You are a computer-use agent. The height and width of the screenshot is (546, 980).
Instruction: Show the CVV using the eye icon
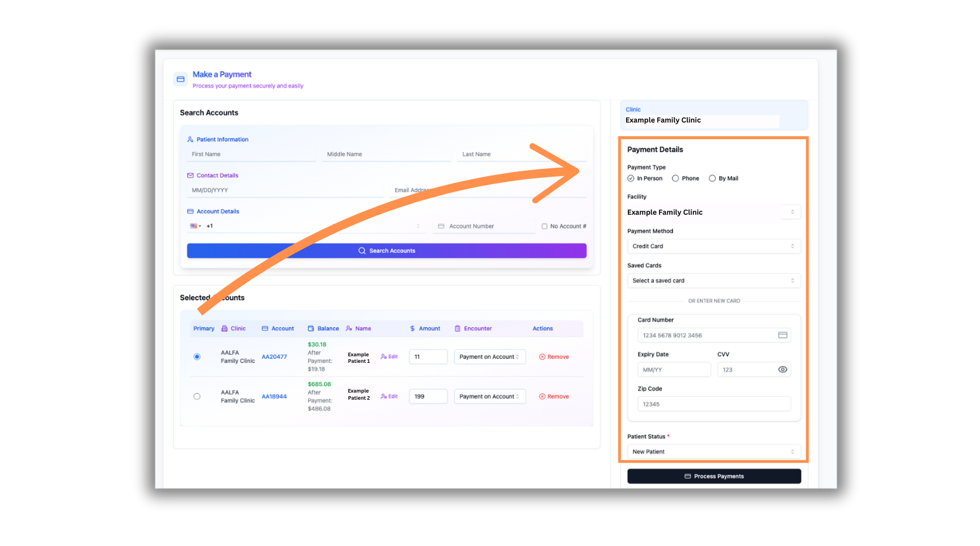click(783, 369)
